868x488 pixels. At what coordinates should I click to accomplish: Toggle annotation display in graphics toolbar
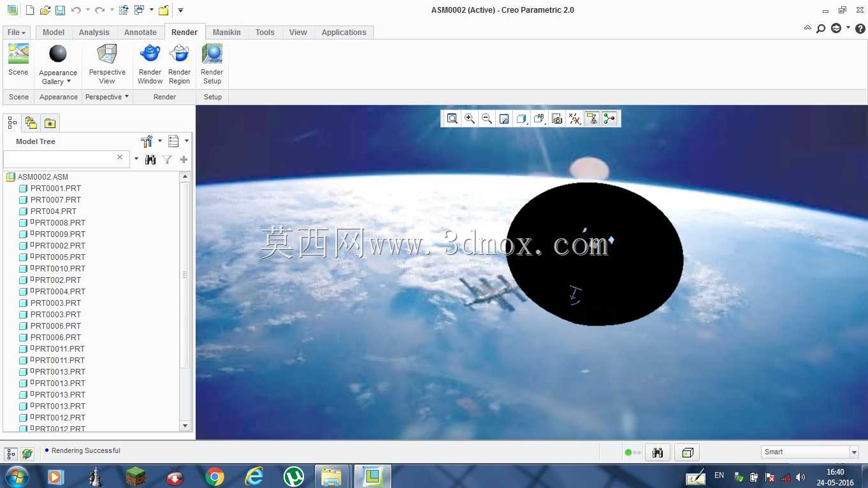coord(592,118)
